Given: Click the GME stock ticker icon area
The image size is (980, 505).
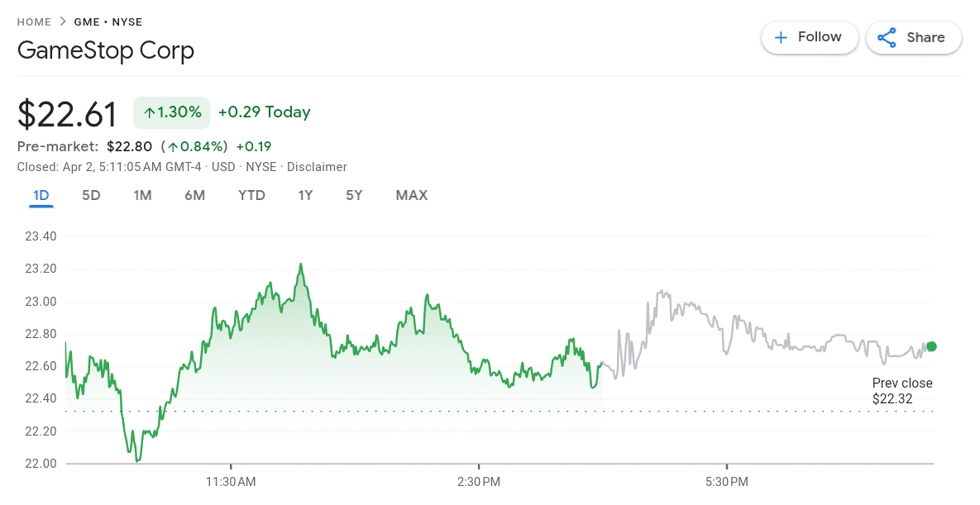Looking at the screenshot, I should (87, 21).
